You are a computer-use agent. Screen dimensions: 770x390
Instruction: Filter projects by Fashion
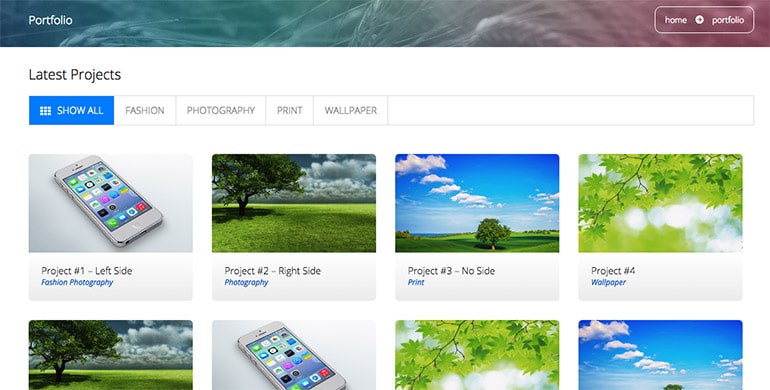(x=145, y=111)
